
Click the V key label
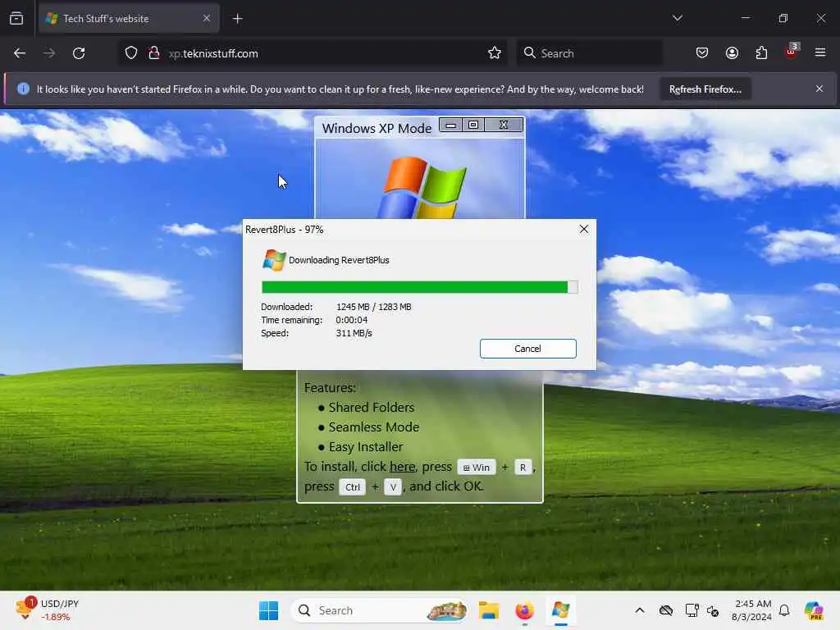tap(393, 487)
